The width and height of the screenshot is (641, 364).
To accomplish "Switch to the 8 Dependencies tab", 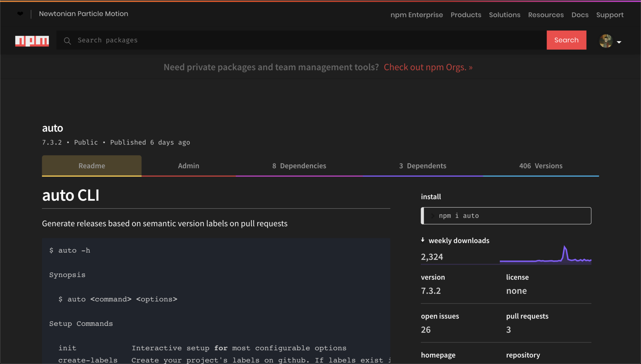I will pos(299,166).
